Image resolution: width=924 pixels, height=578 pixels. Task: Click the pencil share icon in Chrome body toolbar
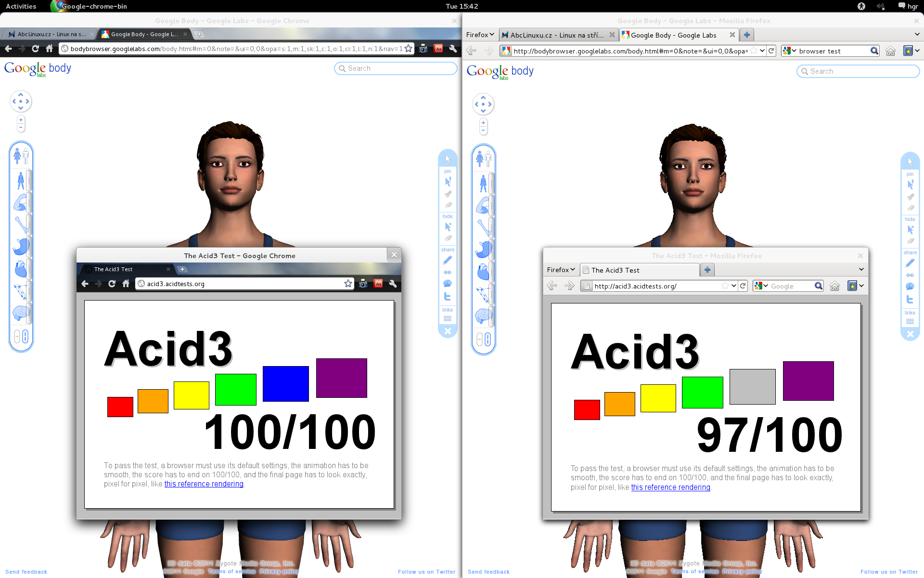[x=448, y=260]
